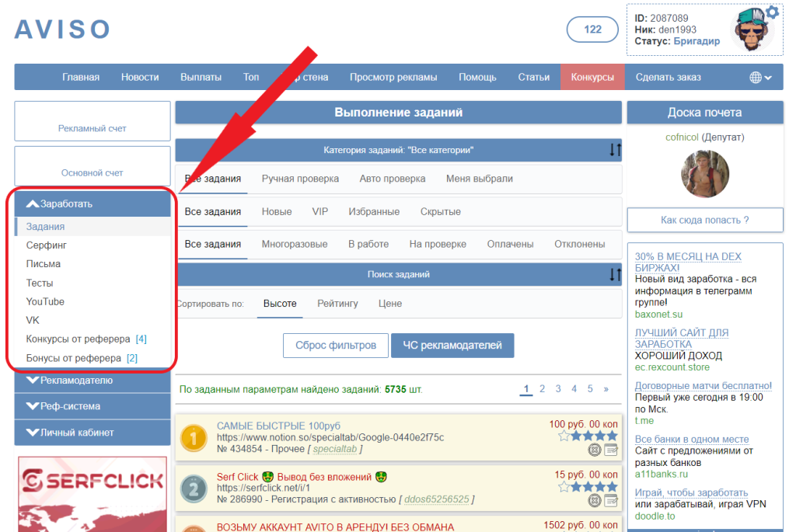This screenshot has height=532, width=796.
Task: Open advertiser link specialtab
Action: [x=334, y=449]
